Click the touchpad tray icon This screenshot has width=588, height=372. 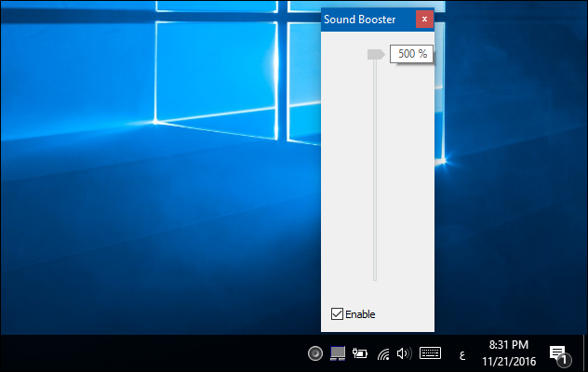[338, 353]
